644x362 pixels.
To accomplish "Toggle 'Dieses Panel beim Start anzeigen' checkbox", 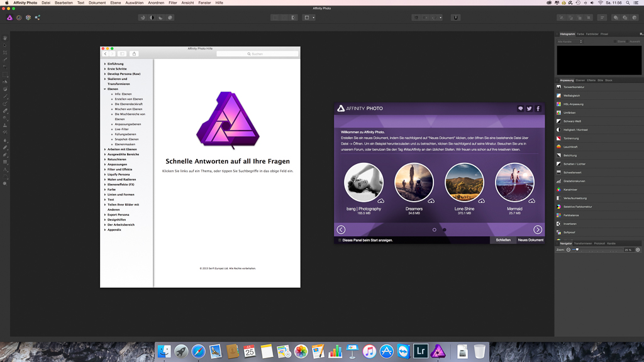I will pyautogui.click(x=340, y=240).
